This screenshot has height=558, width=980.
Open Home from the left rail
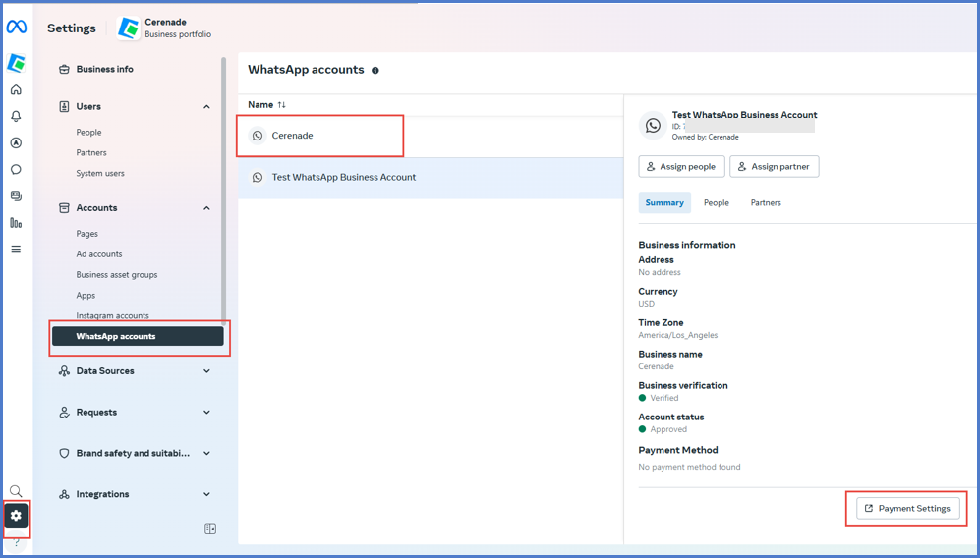click(x=16, y=90)
